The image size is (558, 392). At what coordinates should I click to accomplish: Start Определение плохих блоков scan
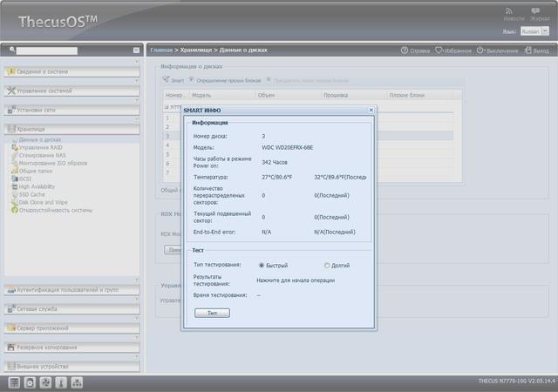[225, 80]
